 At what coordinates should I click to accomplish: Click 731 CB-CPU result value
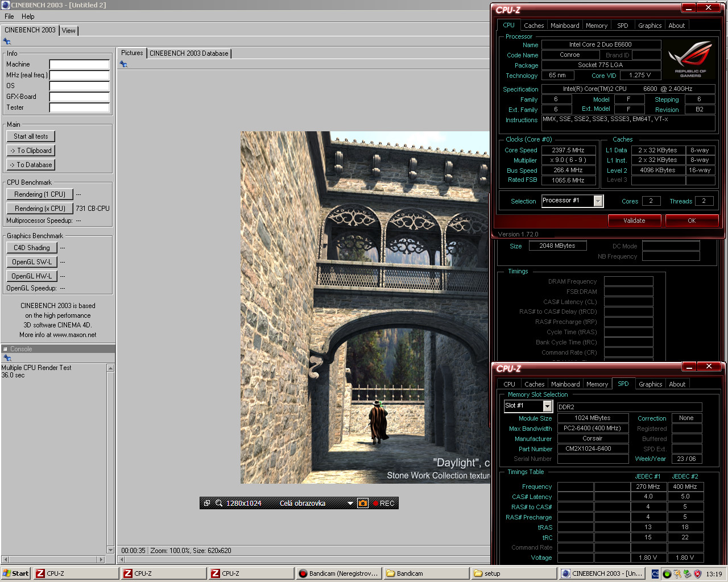[x=93, y=209]
